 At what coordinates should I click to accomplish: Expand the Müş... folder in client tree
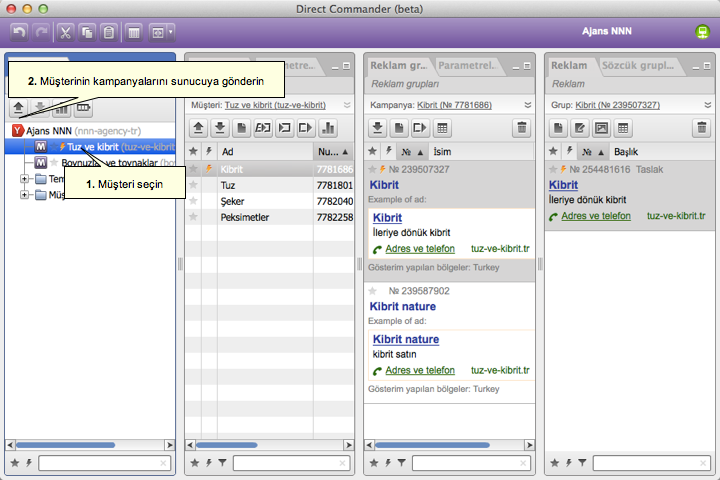(x=24, y=195)
